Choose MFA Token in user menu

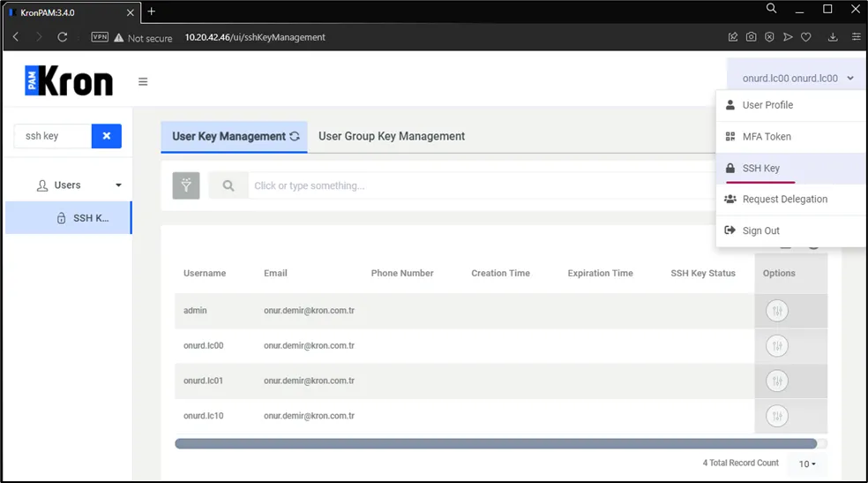[x=766, y=137]
